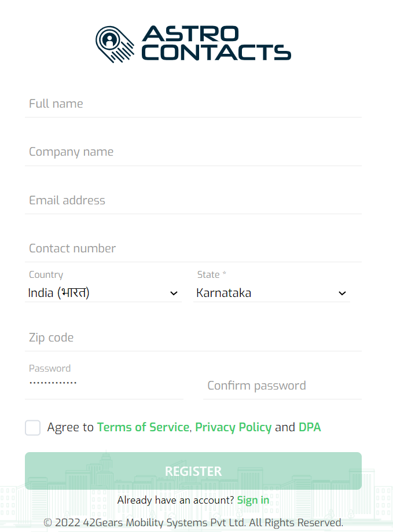Focus the Confirm password field
This screenshot has width=393, height=532.
[282, 386]
